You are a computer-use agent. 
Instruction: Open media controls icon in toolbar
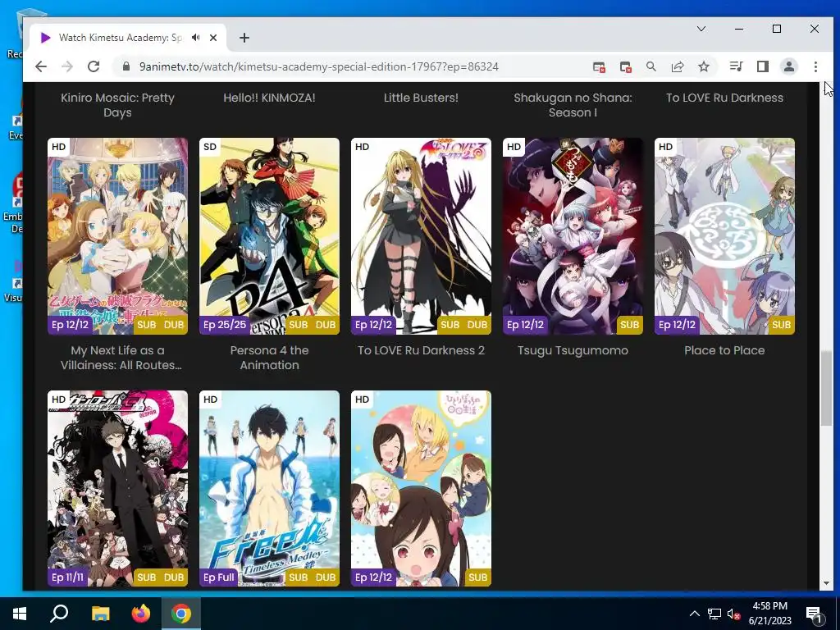click(x=736, y=66)
